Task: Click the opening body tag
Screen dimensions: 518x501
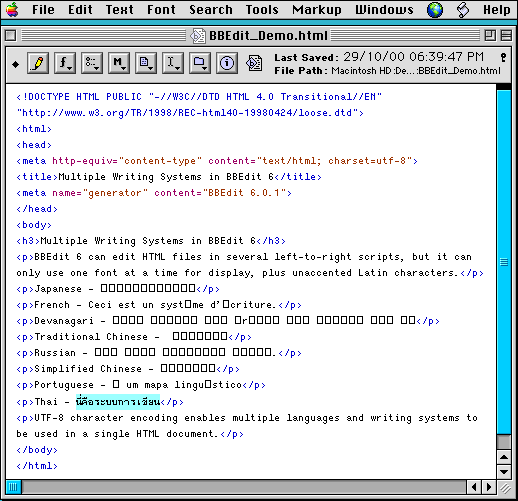Action: click(x=34, y=225)
